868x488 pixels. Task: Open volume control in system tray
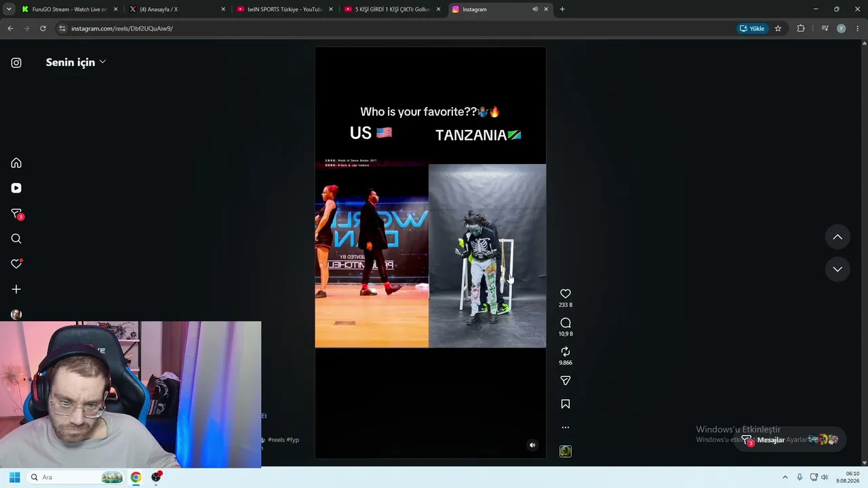coord(825,477)
